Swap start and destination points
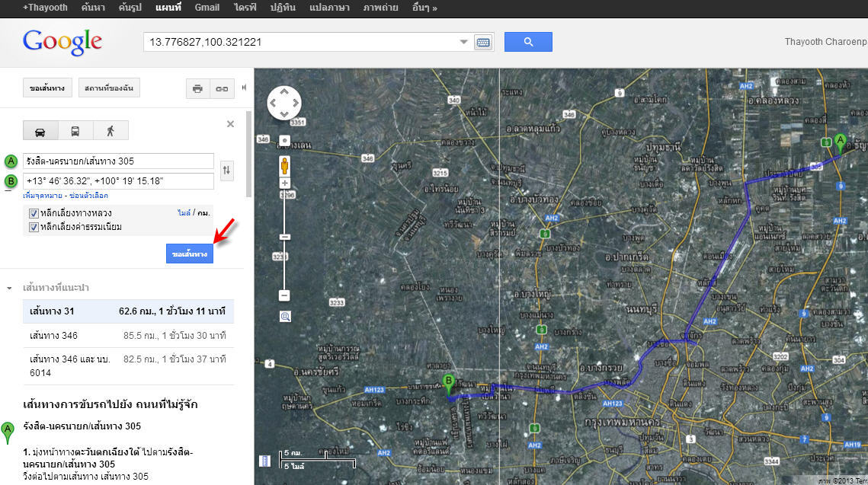 [x=226, y=171]
